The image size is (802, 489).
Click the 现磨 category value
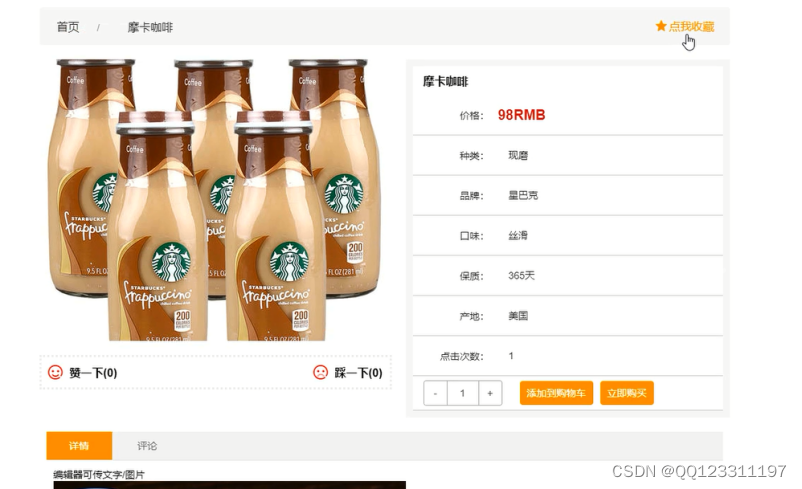click(518, 155)
